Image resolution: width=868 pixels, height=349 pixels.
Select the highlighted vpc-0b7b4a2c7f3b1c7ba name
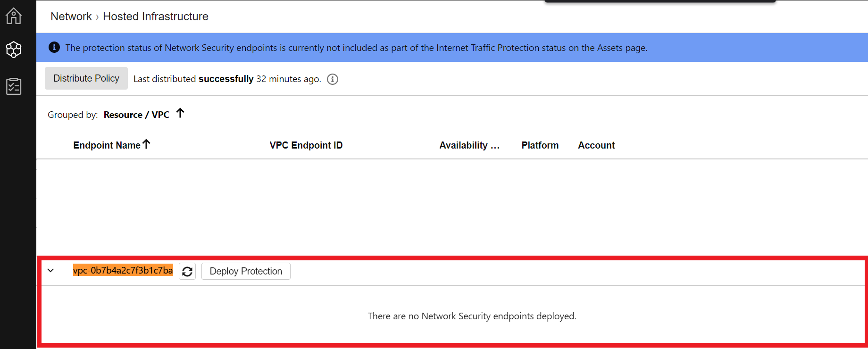pyautogui.click(x=123, y=270)
